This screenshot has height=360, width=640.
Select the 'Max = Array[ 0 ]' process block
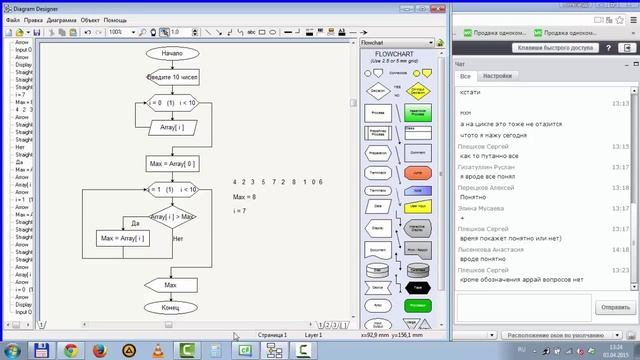(x=172, y=164)
